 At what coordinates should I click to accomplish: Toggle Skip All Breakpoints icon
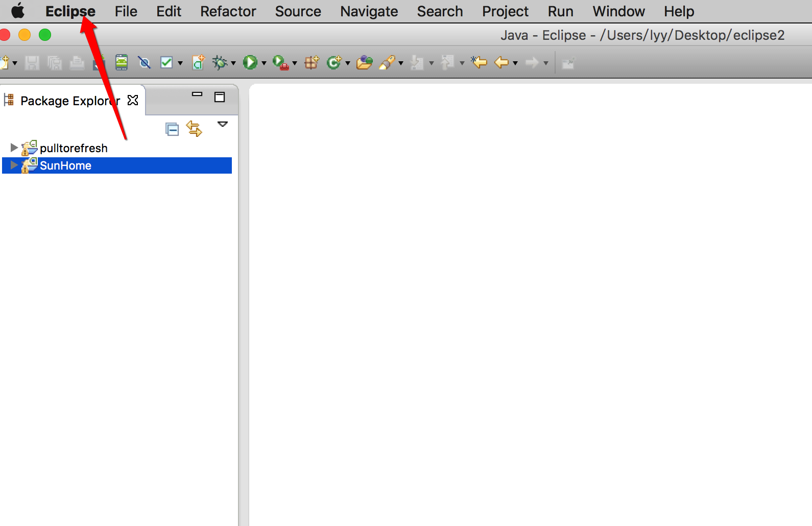(x=145, y=63)
